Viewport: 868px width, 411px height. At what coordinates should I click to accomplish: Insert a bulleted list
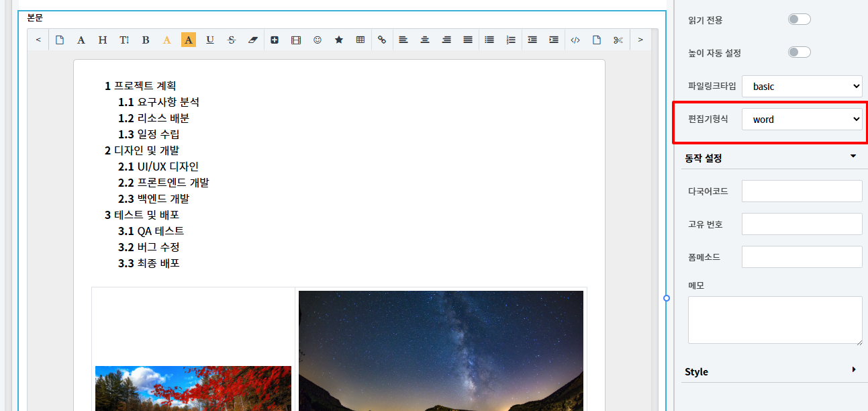pos(489,40)
